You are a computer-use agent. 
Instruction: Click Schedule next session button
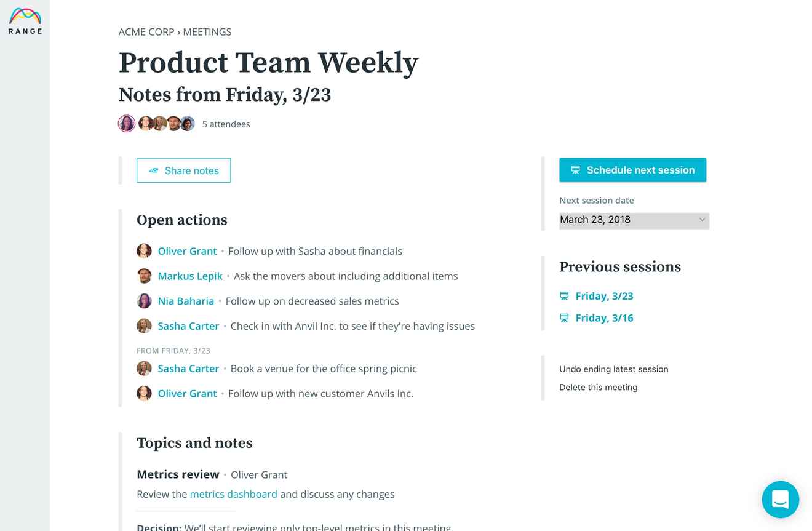(x=632, y=170)
